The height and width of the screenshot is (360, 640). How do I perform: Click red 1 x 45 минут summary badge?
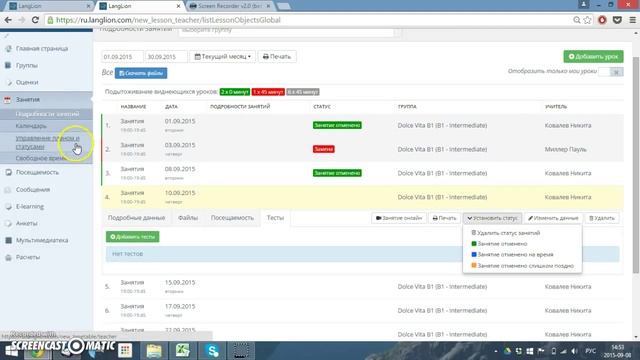pyautogui.click(x=268, y=92)
